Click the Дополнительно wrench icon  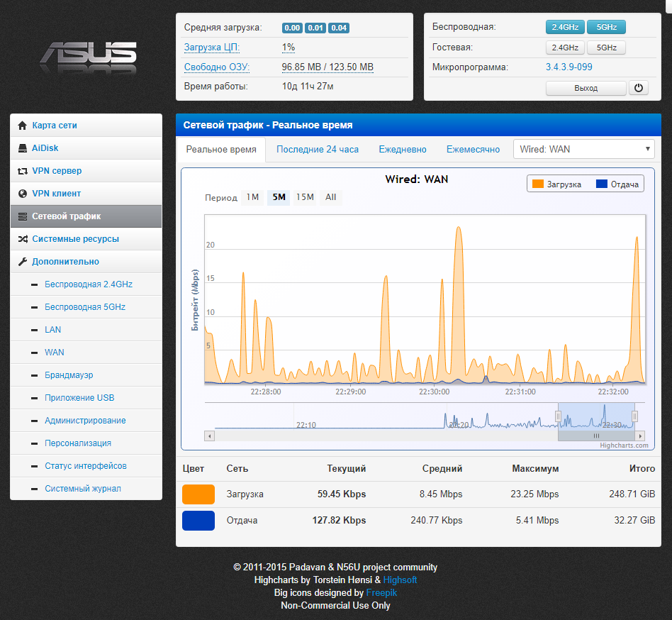[22, 262]
